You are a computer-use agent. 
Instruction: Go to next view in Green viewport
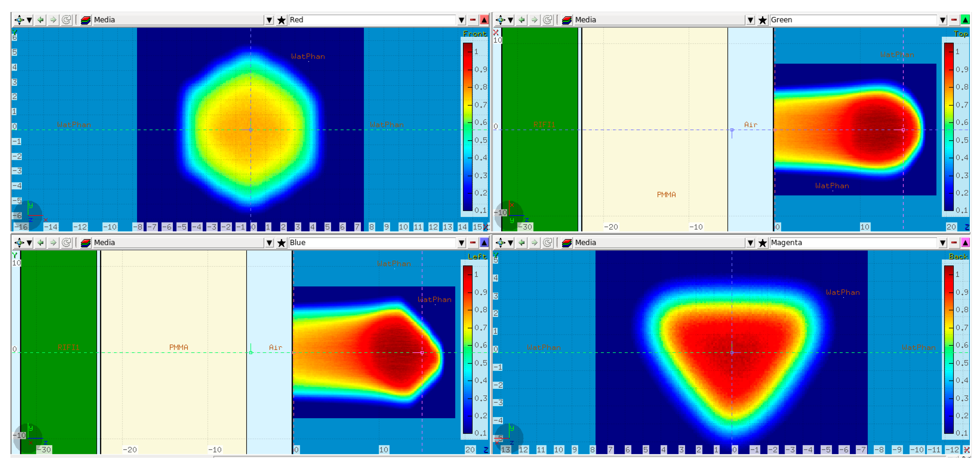coord(534,20)
